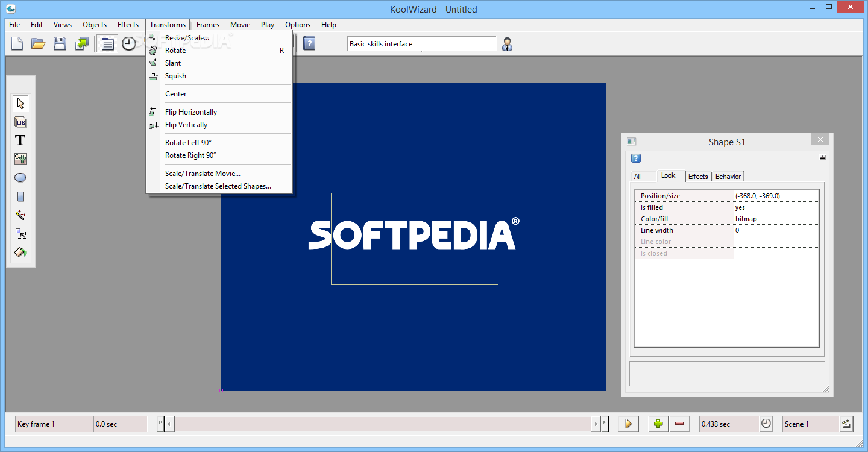Choose Rotate Right 90° menu item
Screen dimensions: 868x452
point(219,155)
